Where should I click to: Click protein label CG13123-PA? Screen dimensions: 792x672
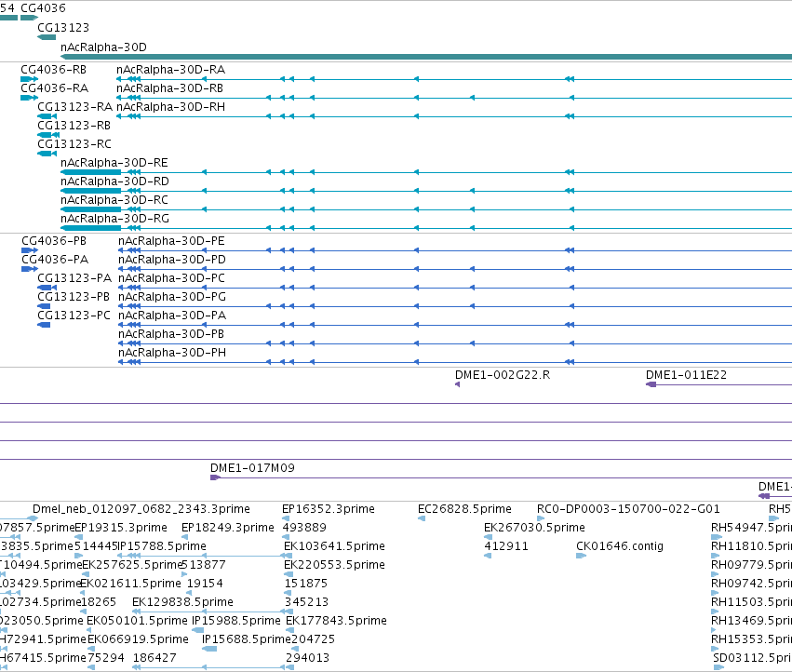pos(74,278)
